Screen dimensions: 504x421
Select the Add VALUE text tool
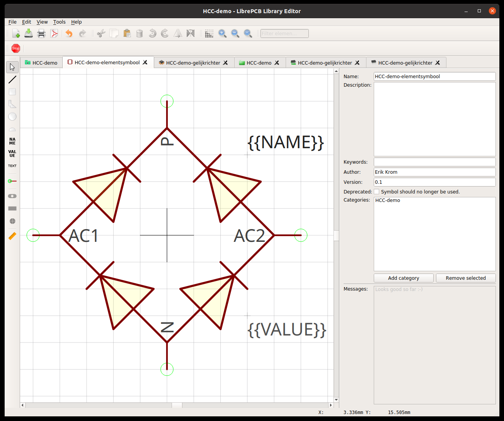click(12, 154)
